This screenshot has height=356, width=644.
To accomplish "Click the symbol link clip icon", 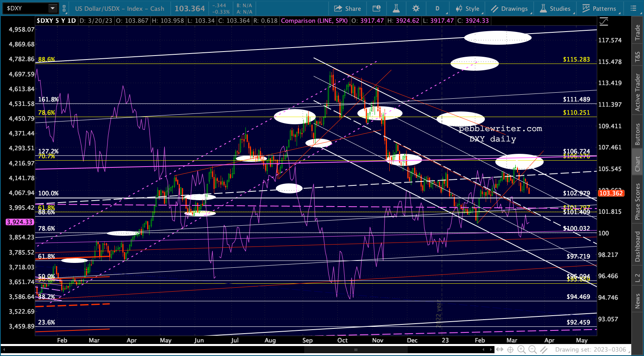I will tap(64, 8).
